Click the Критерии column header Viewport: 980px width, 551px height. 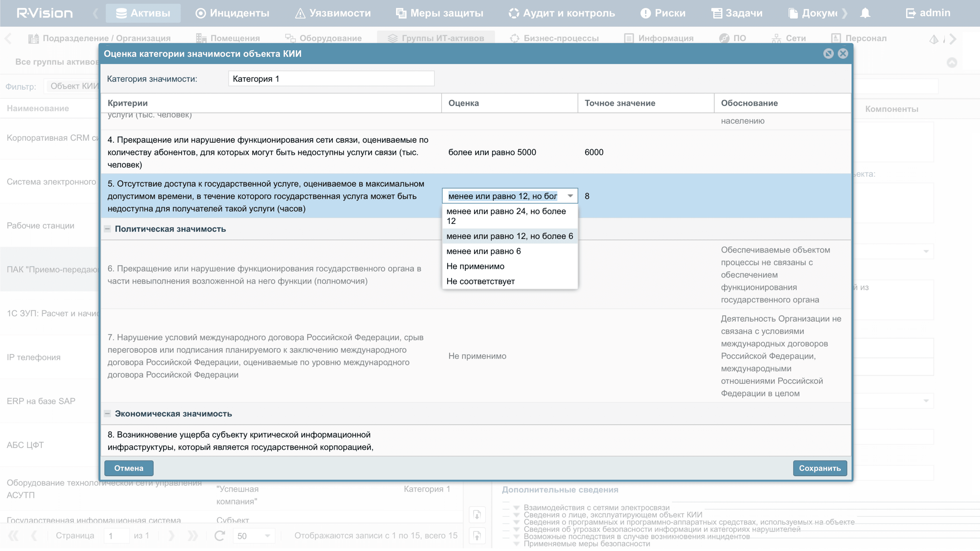(x=271, y=103)
